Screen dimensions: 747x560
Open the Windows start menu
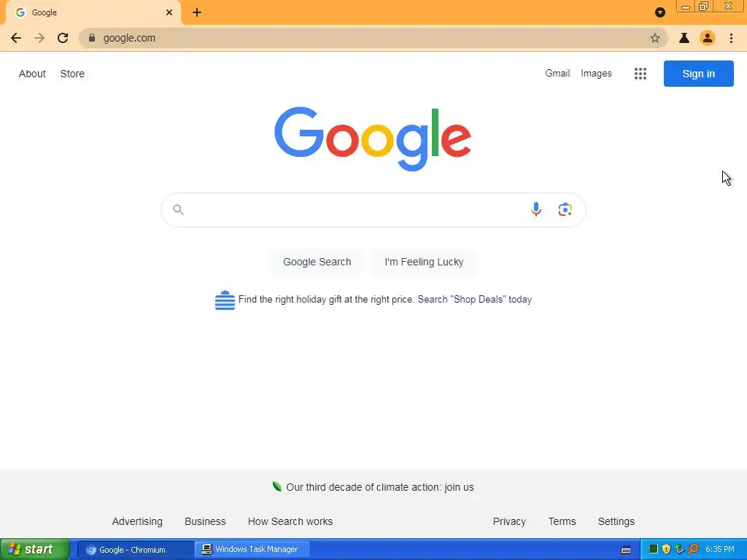tap(35, 550)
